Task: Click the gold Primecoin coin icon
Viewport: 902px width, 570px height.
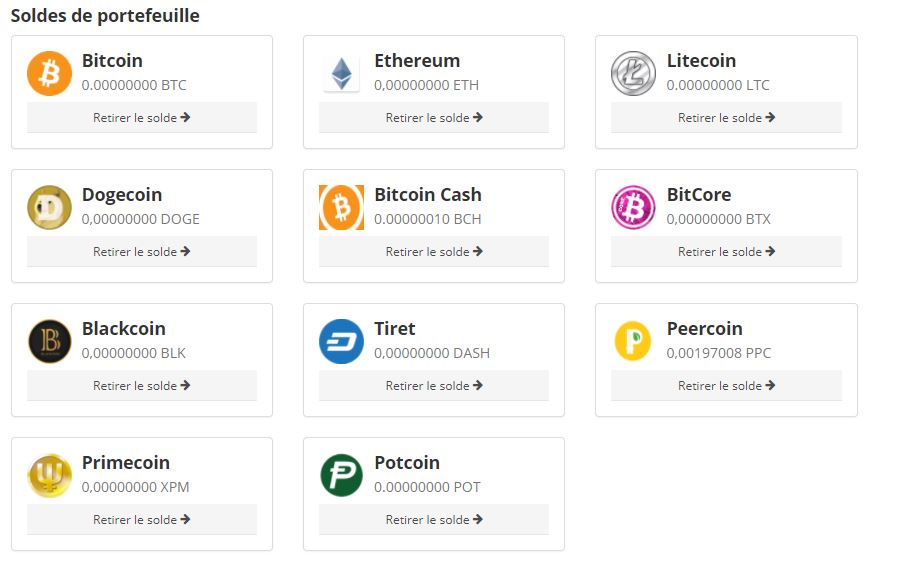Action: [x=49, y=476]
